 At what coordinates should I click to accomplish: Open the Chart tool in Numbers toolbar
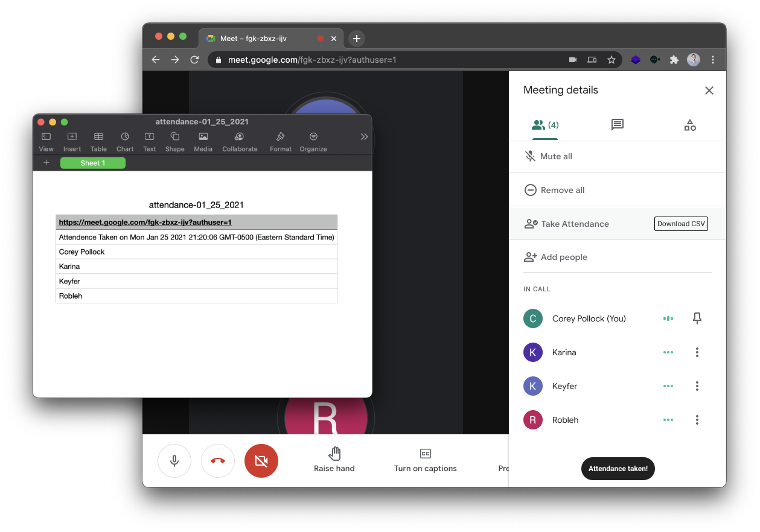click(x=125, y=141)
